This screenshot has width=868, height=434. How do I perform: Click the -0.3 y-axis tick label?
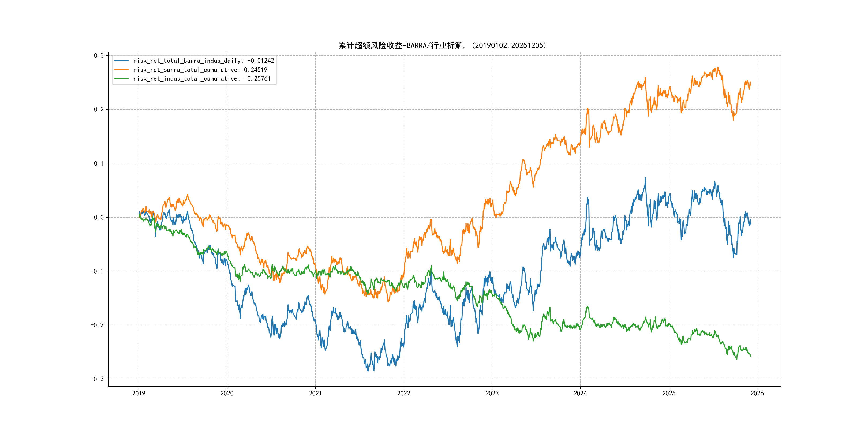pos(97,379)
